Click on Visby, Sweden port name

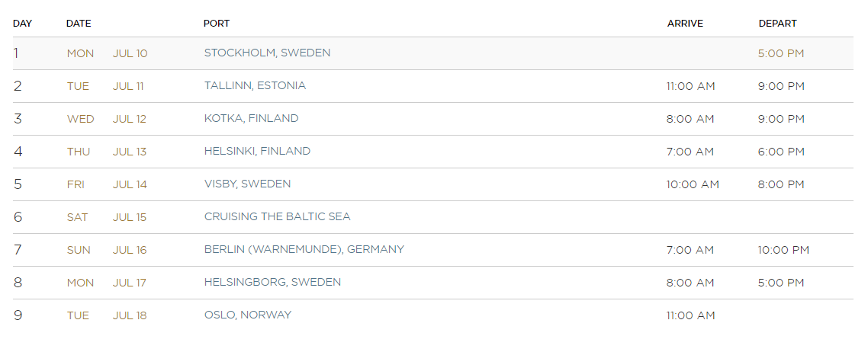tap(247, 184)
